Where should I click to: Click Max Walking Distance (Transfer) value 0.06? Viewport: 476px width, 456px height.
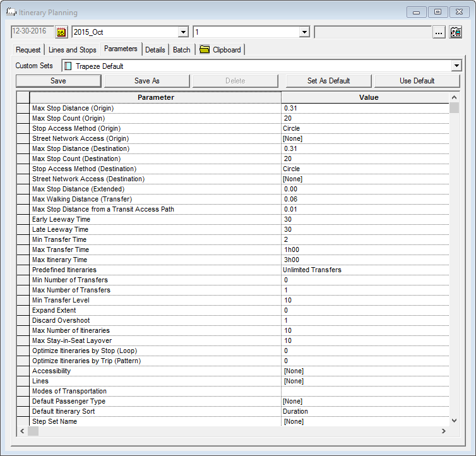tap(365, 200)
